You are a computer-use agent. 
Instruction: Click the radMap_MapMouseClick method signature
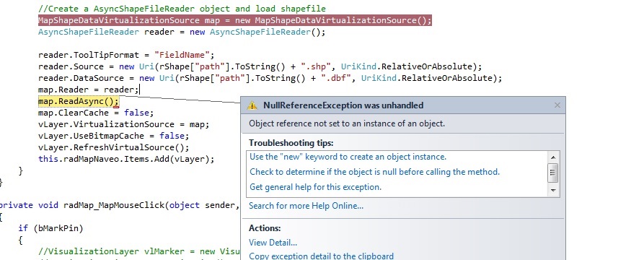tap(120, 205)
